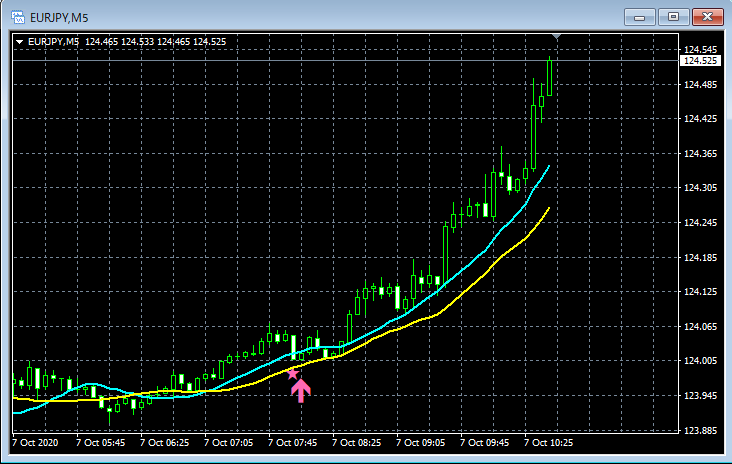
Task: Click the 124.365 price scale label
Action: [x=700, y=154]
